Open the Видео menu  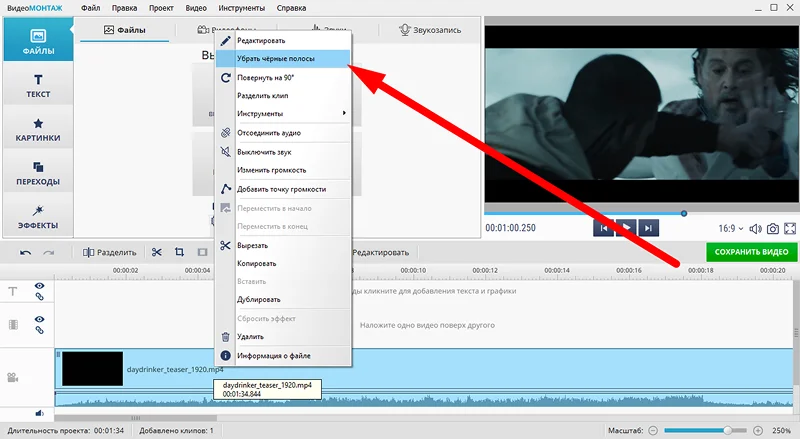click(x=196, y=8)
